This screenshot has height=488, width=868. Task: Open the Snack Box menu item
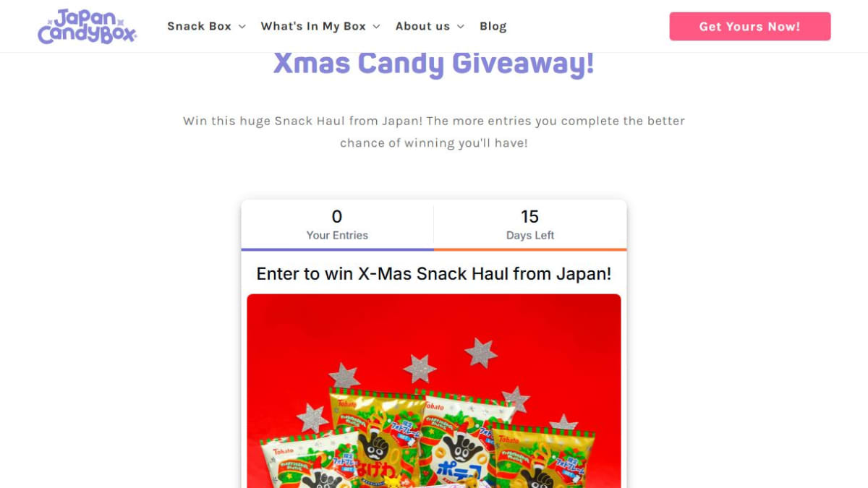tap(199, 26)
